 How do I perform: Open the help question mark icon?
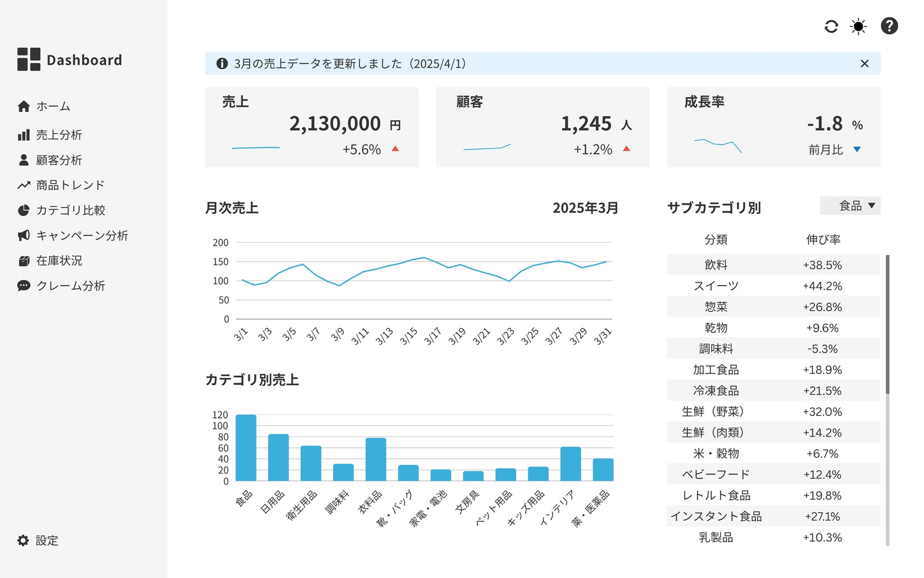pos(889,26)
